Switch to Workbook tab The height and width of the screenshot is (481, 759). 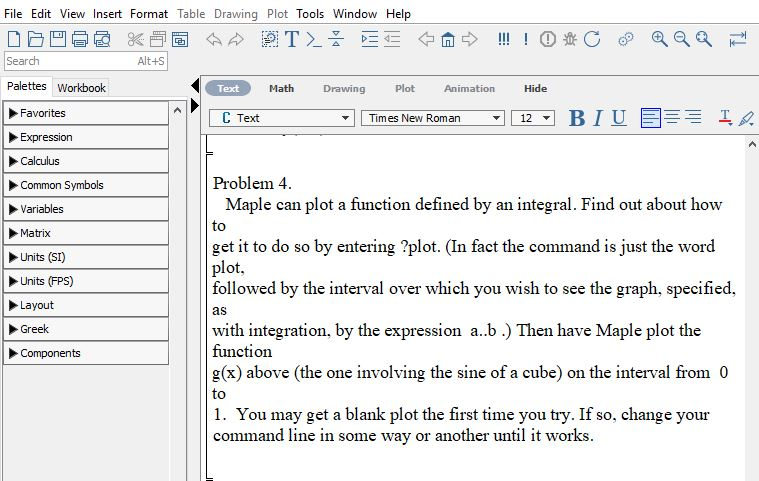point(81,88)
